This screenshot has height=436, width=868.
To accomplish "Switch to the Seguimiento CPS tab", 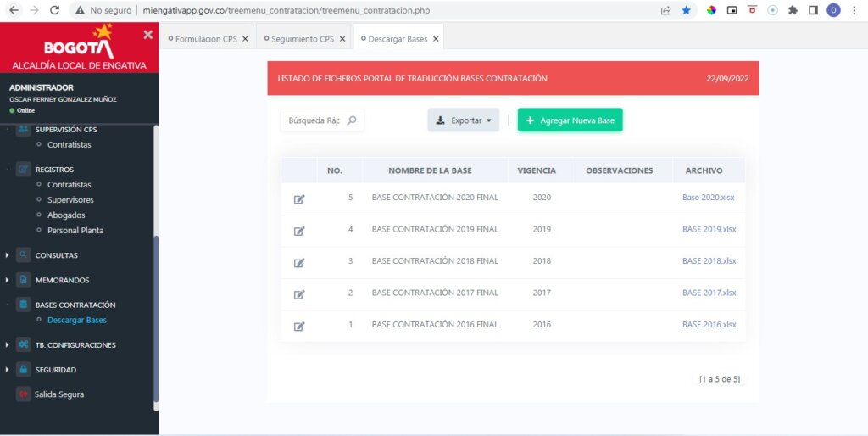I will coord(303,39).
